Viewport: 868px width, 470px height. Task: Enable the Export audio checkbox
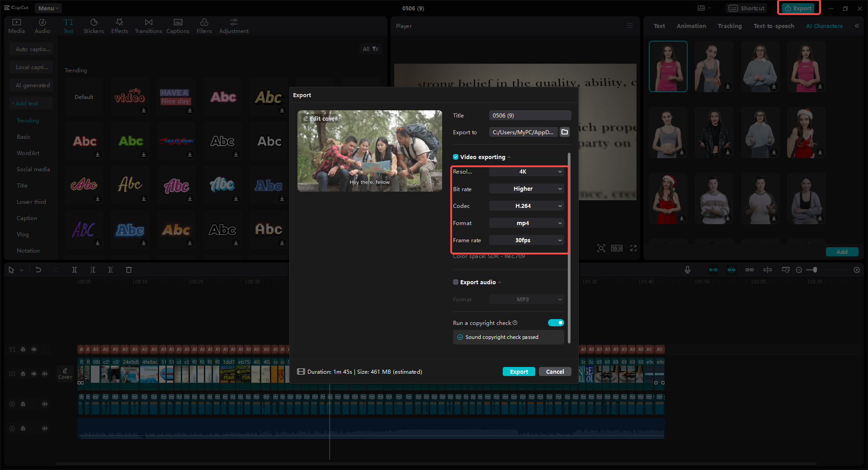(456, 282)
